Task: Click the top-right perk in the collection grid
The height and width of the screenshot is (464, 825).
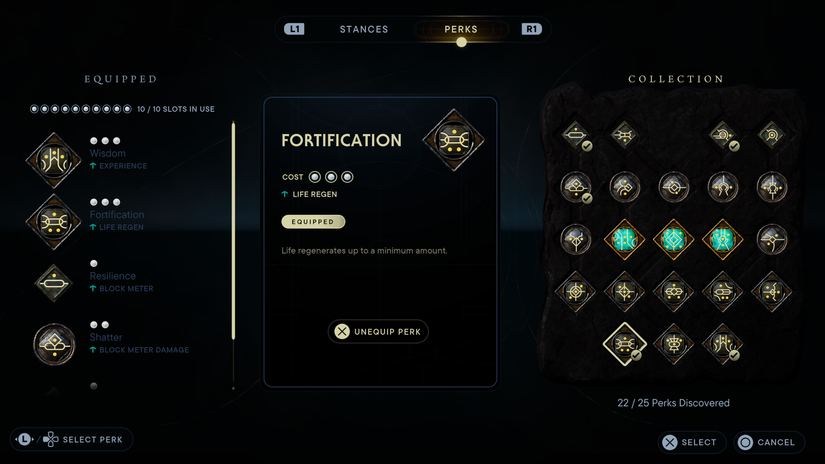Action: [772, 134]
